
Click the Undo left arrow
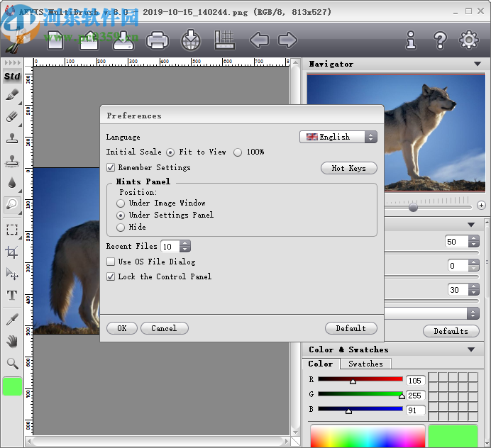pos(259,40)
